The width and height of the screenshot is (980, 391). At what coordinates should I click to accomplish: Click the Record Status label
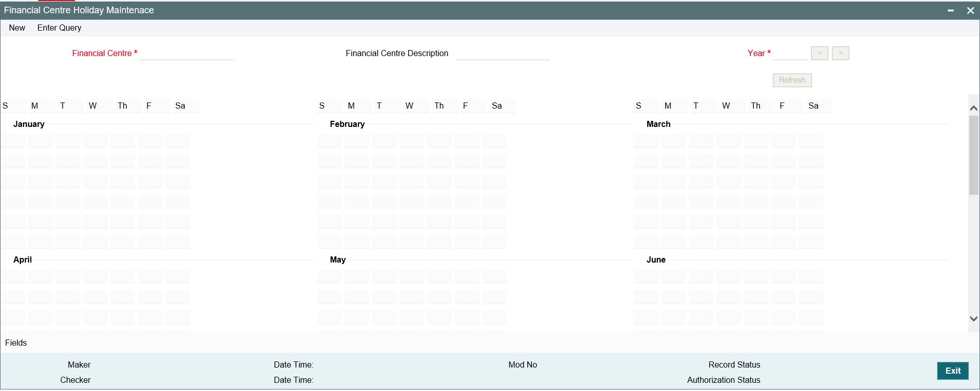pos(734,365)
